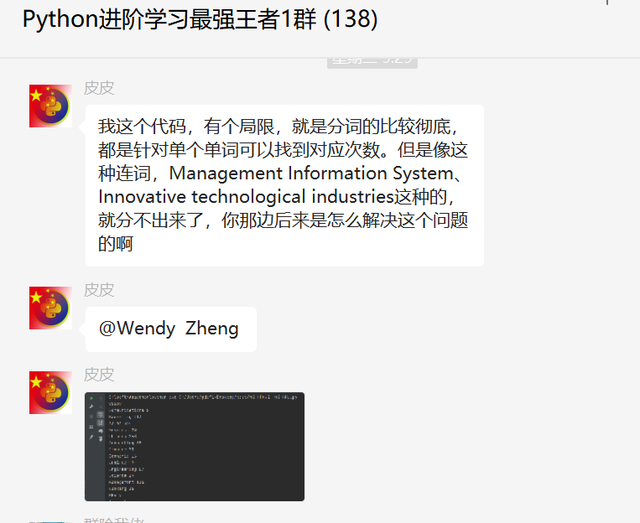The width and height of the screenshot is (640, 523).
Task: Click the Innovative technological industries text
Action: point(246,197)
